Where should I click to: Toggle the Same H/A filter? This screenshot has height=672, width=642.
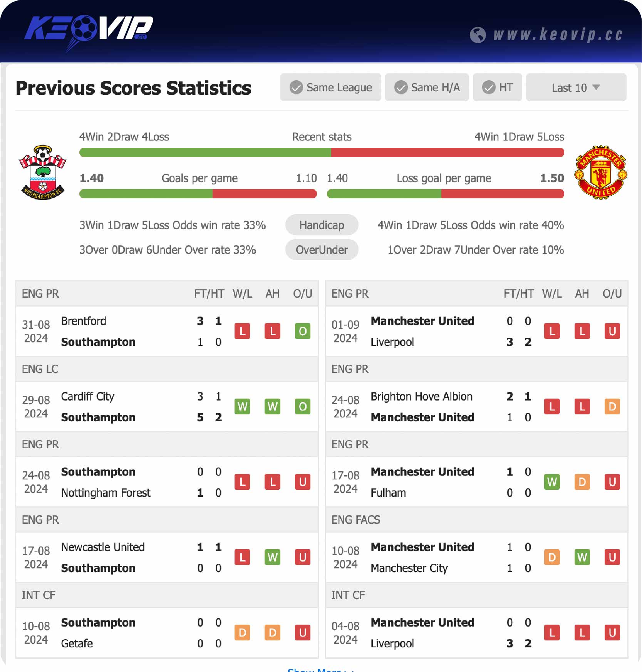click(x=427, y=87)
